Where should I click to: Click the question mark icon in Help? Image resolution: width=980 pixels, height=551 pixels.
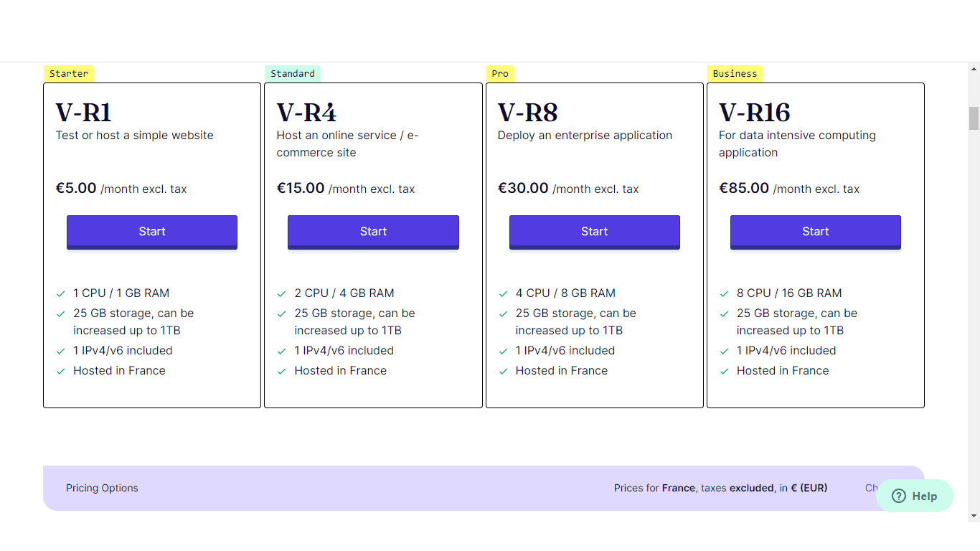898,496
